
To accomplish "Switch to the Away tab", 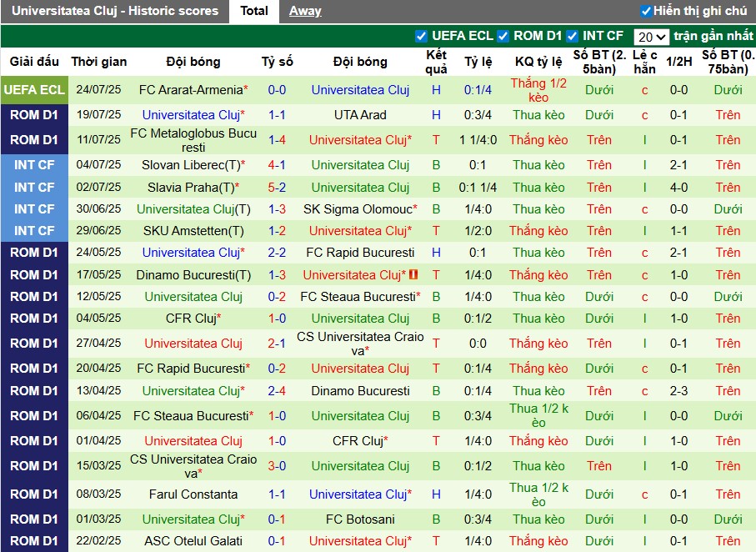I will 305,11.
